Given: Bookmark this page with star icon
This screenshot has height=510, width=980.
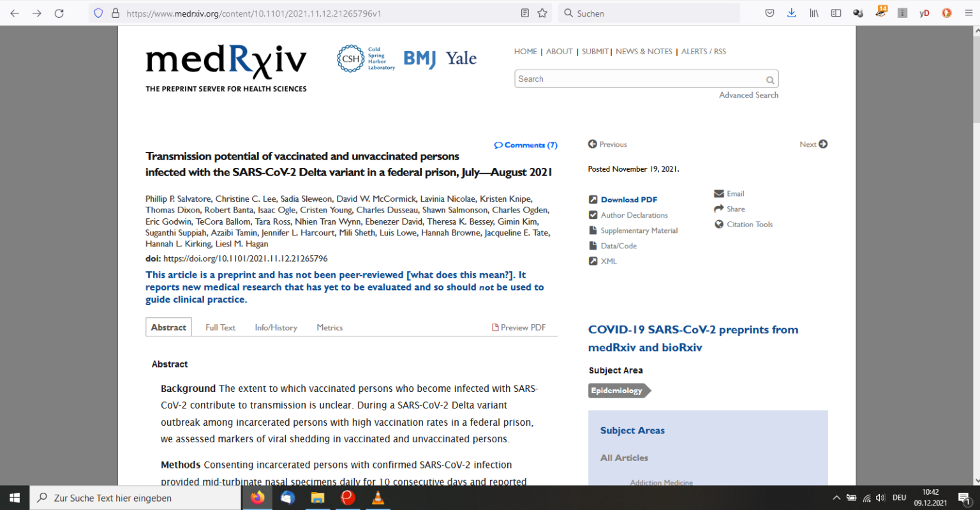Looking at the screenshot, I should pos(542,13).
